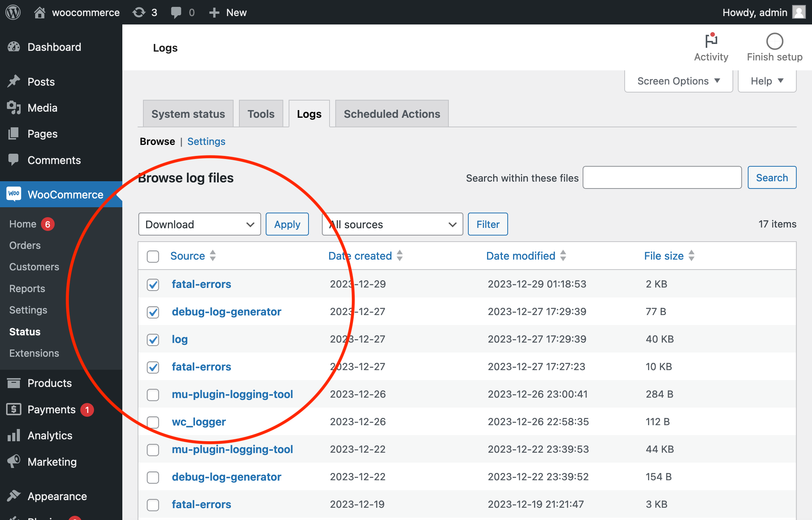
Task: Click the Products sidebar icon
Action: pos(14,383)
